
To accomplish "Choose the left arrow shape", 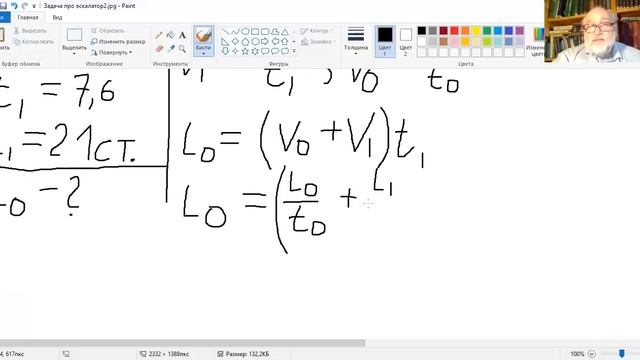I will (275, 41).
